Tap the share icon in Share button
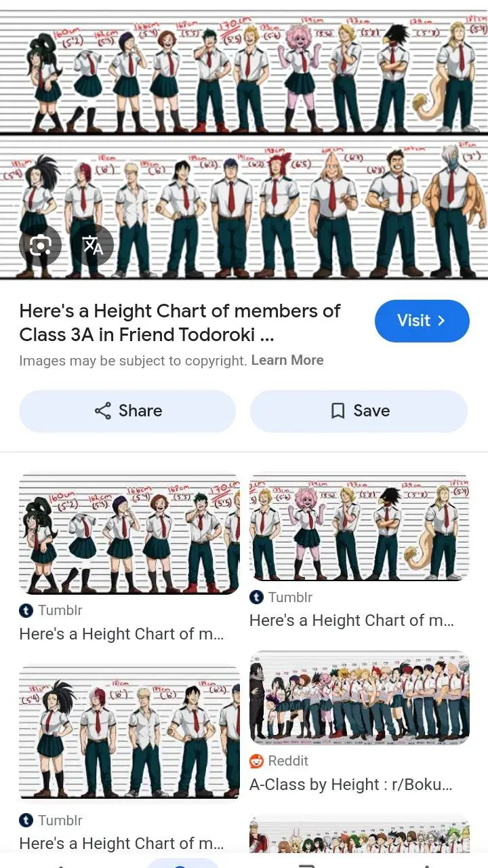 [x=103, y=411]
